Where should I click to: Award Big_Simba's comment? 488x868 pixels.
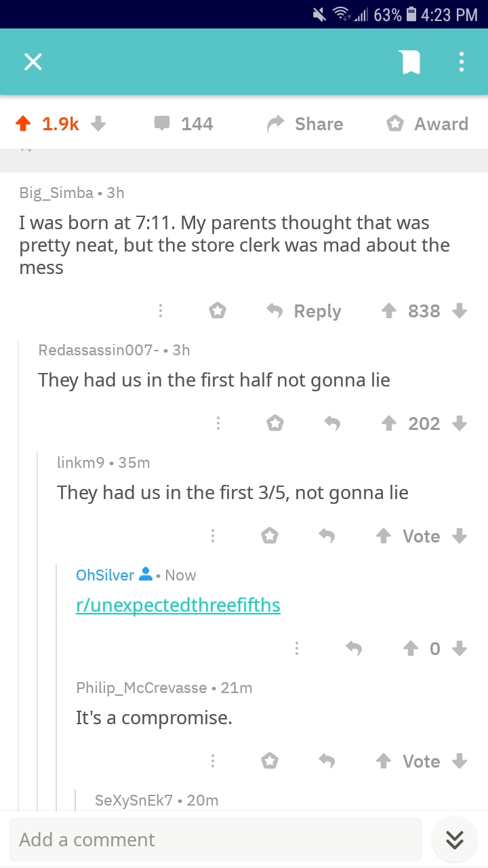click(x=217, y=311)
